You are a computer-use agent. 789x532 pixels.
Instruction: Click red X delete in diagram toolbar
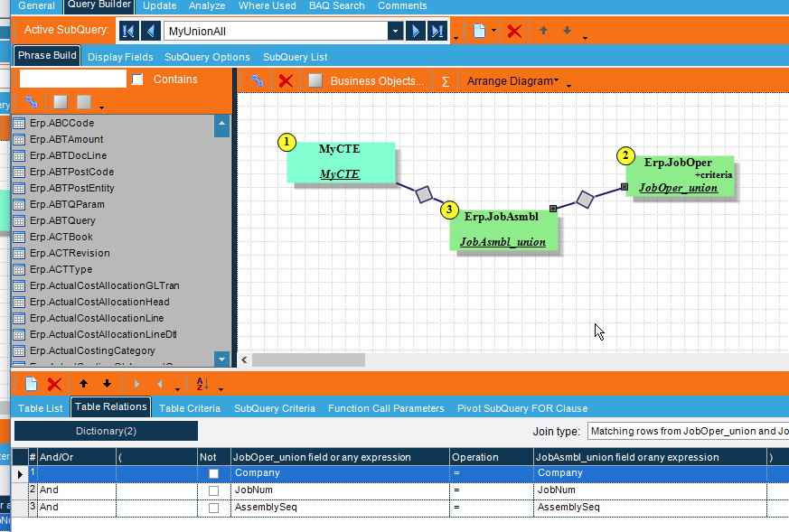(286, 80)
